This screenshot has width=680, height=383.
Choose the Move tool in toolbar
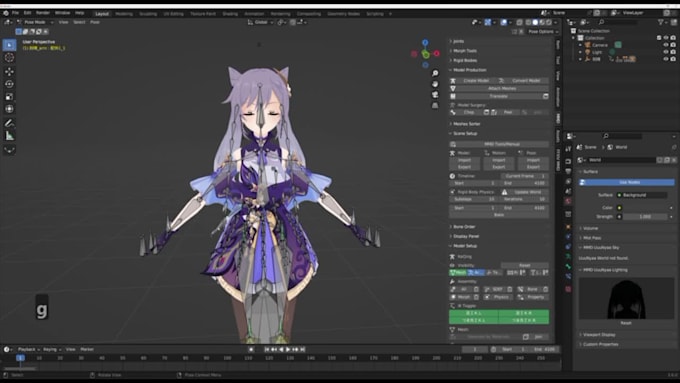tap(9, 71)
